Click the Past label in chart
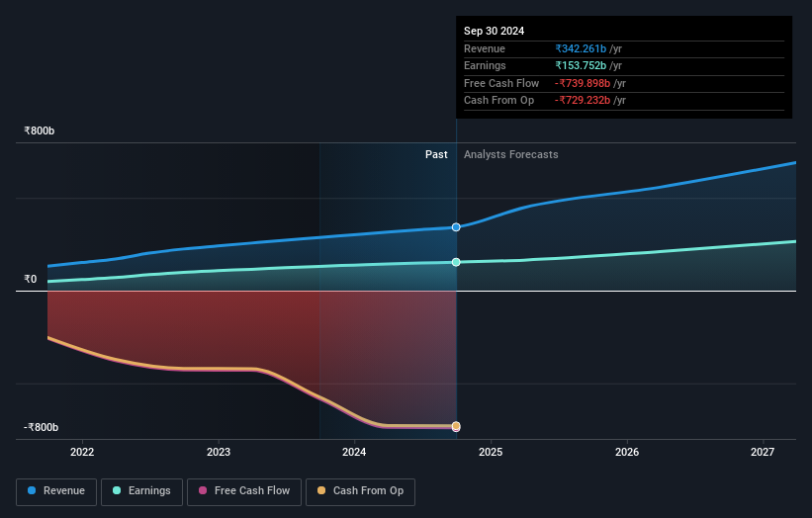This screenshot has width=812, height=518. 436,155
